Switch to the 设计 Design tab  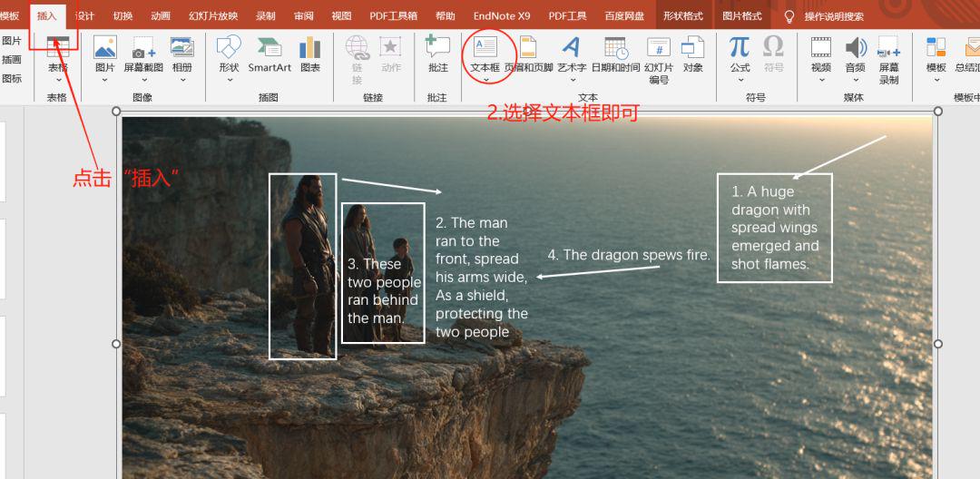(x=84, y=16)
